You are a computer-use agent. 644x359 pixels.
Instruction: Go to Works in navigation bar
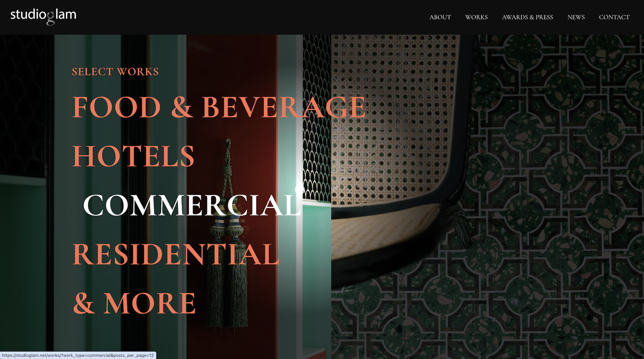point(476,17)
